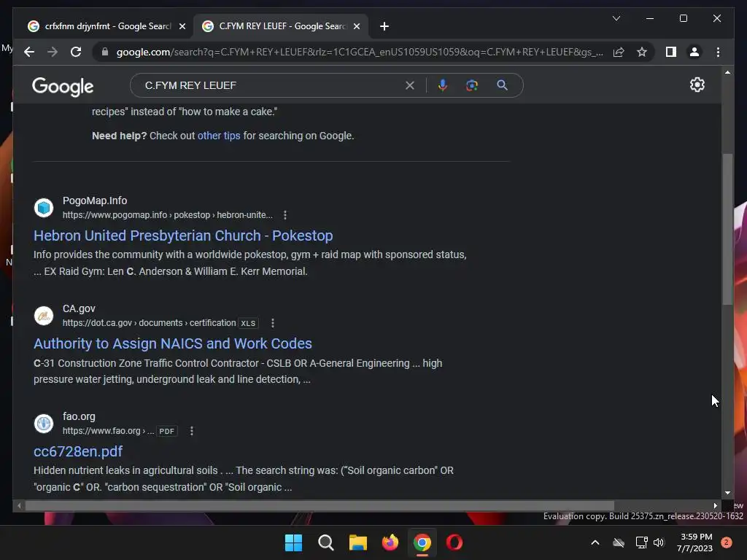The width and height of the screenshot is (747, 560).
Task: Bookmark this page with the star icon
Action: [x=642, y=52]
